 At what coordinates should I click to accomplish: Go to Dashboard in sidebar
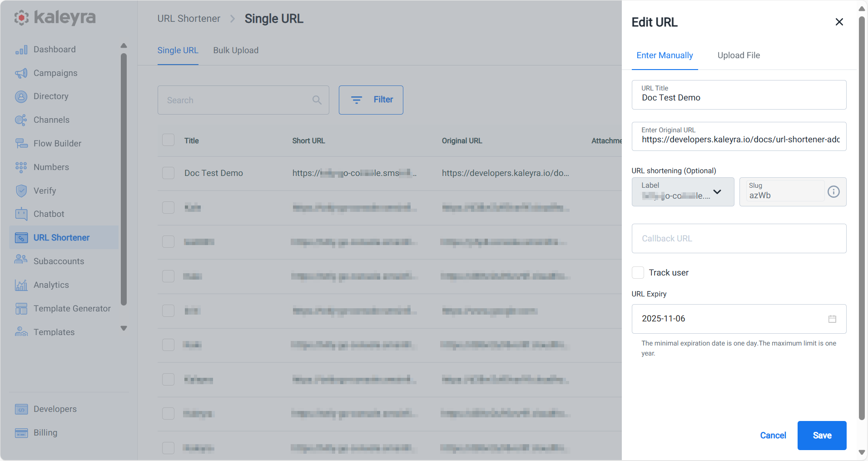(x=55, y=50)
